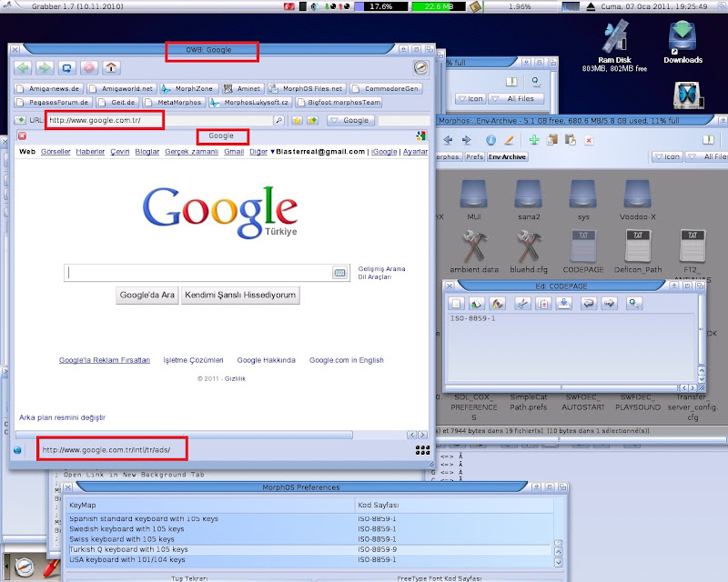Click the yellow star bookmark icon
728x582 pixels.
[x=298, y=120]
